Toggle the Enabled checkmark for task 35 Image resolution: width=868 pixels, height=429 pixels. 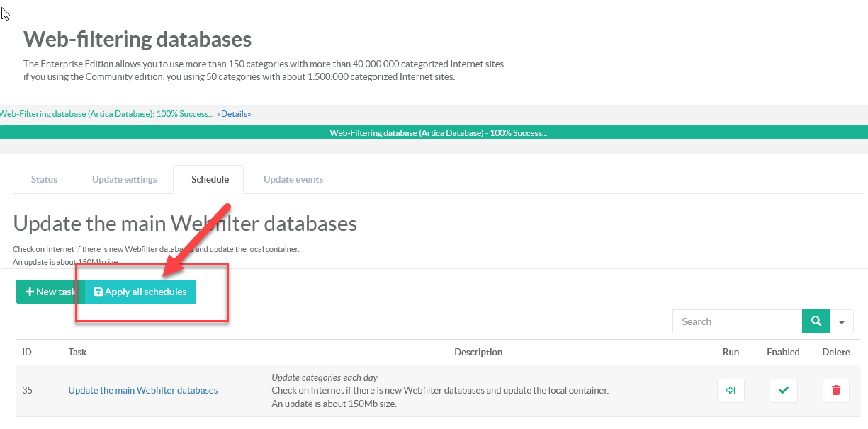coord(783,391)
